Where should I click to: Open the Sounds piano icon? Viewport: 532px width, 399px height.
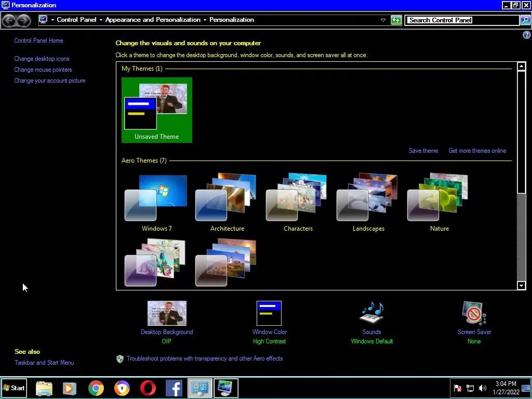(x=372, y=313)
